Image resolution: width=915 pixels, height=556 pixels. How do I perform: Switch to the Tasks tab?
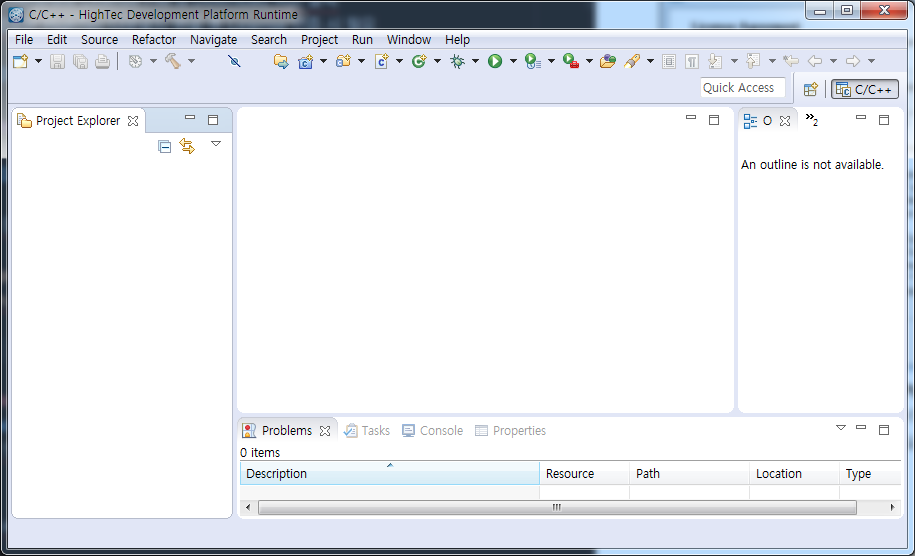[368, 431]
